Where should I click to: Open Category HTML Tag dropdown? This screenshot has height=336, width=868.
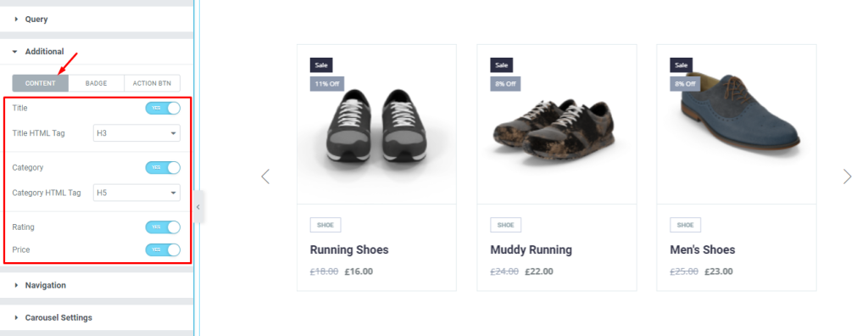click(136, 193)
